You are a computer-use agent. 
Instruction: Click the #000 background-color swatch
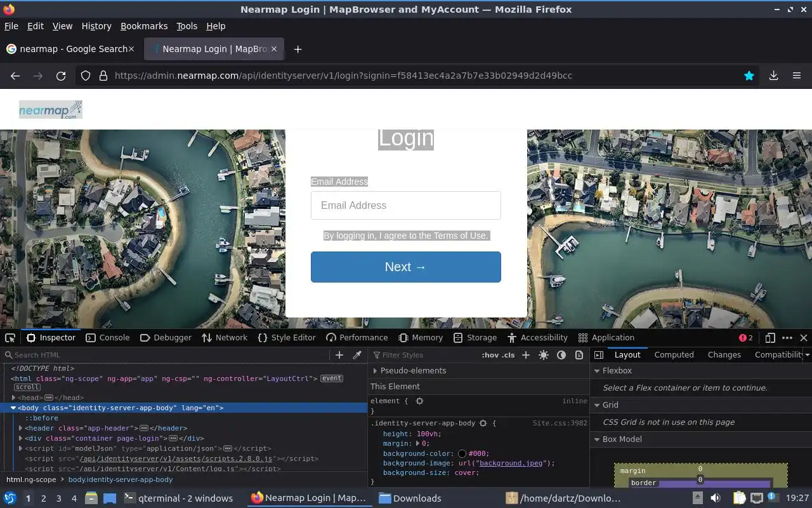tap(462, 453)
